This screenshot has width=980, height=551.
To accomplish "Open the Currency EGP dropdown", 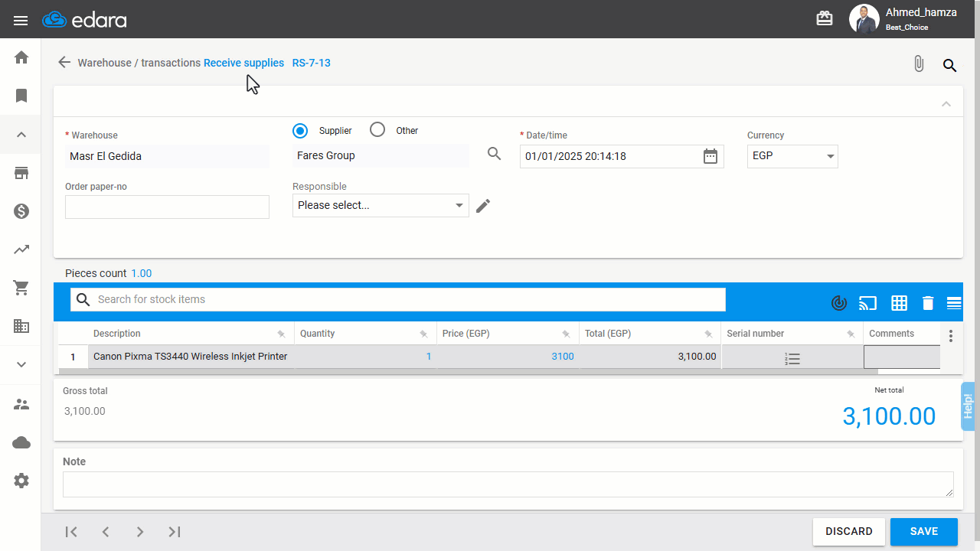I will point(792,156).
